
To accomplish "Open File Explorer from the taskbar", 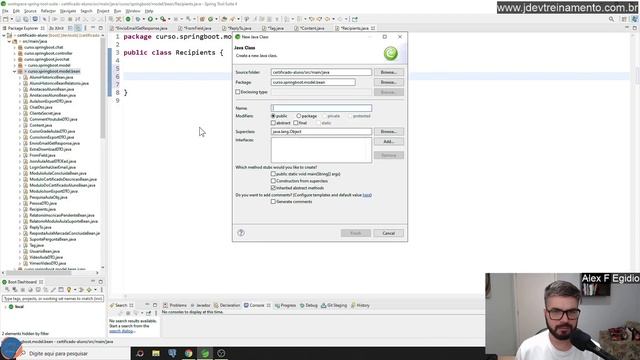I will [x=156, y=353].
